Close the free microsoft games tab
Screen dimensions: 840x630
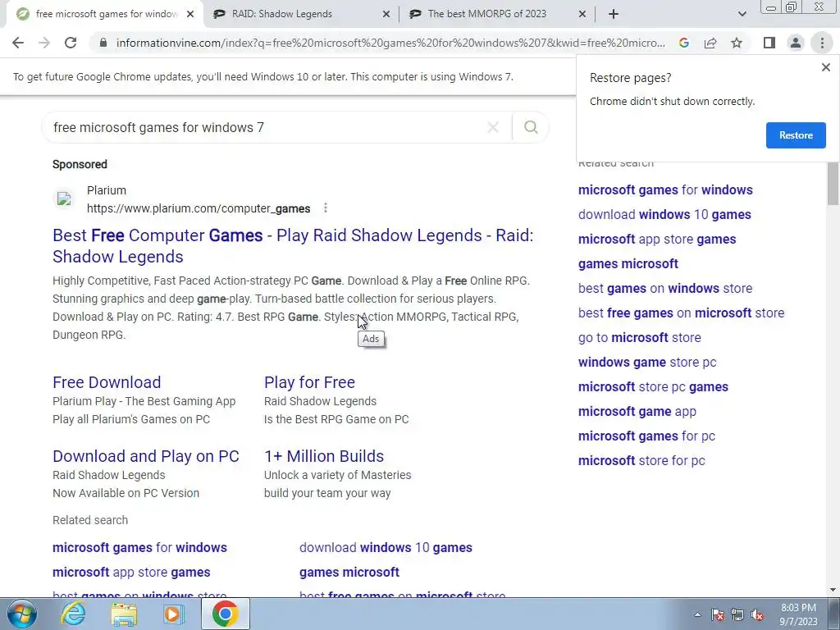tap(190, 14)
